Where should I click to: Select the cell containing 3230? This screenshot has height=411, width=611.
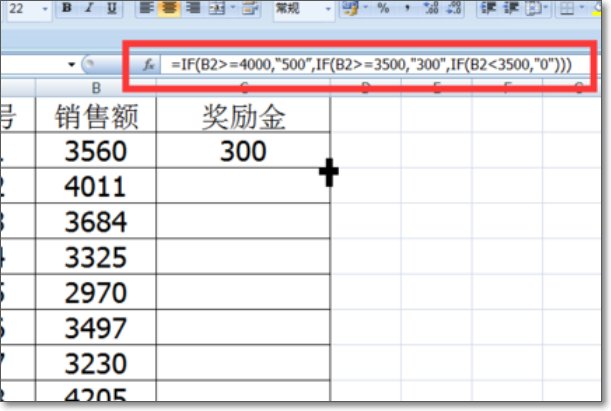tap(96, 363)
